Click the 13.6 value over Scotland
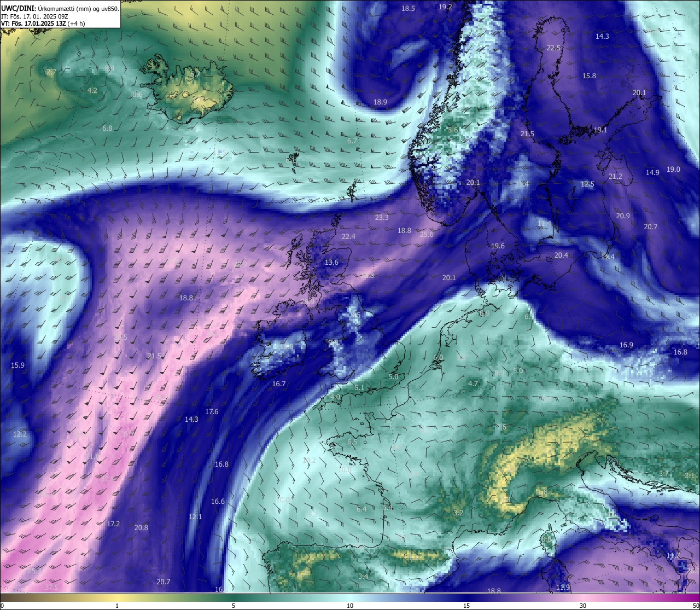Image resolution: width=700 pixels, height=610 pixels. pyautogui.click(x=331, y=262)
